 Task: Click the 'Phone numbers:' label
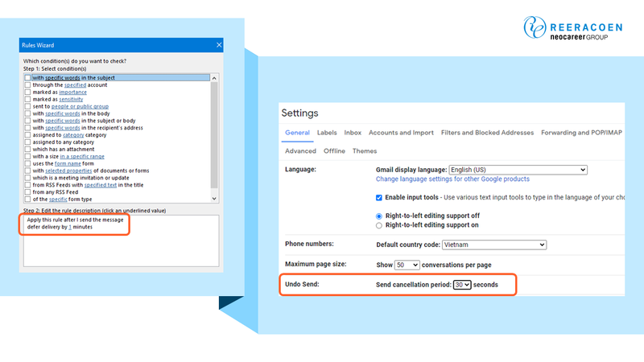coord(309,244)
